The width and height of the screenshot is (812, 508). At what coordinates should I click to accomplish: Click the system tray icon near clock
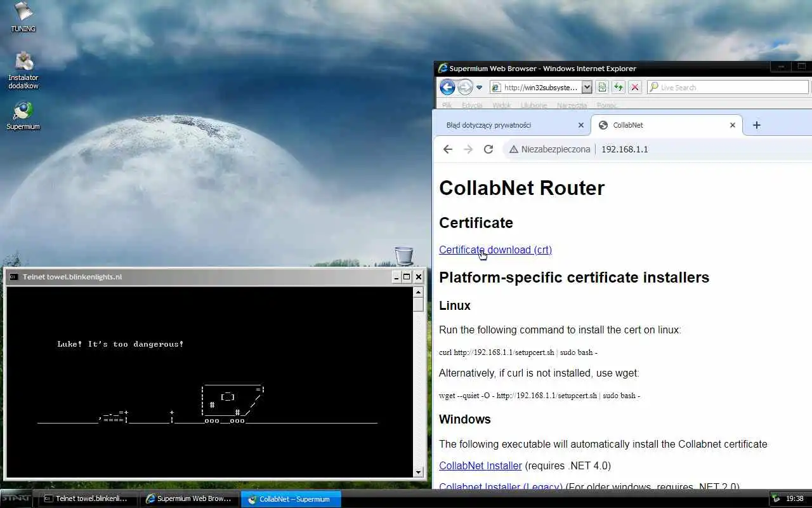pyautogui.click(x=776, y=499)
